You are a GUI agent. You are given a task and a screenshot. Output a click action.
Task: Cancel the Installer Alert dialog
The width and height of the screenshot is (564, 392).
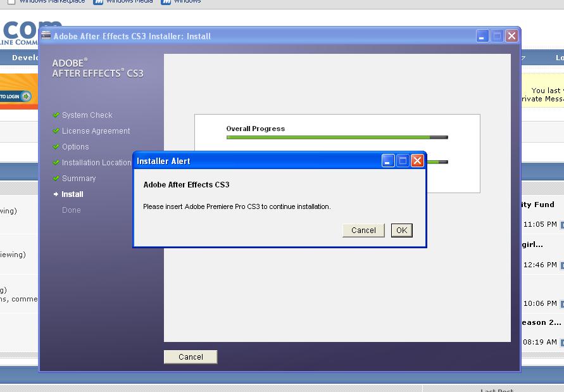click(x=363, y=231)
